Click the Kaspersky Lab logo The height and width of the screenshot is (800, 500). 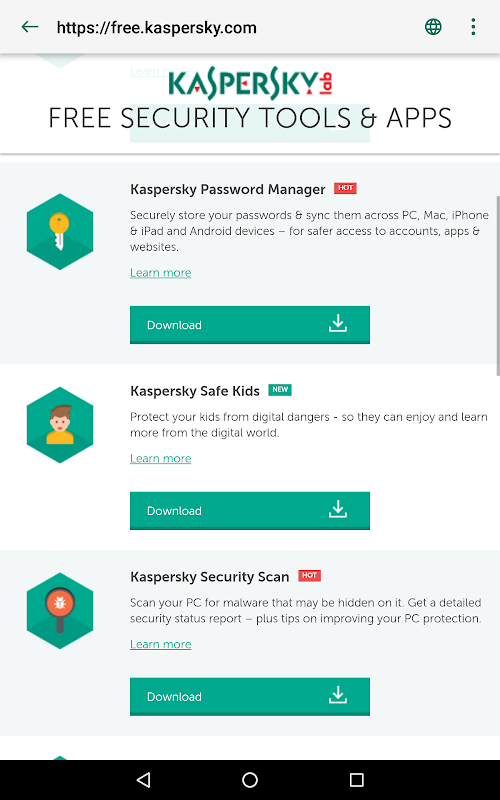coord(250,83)
